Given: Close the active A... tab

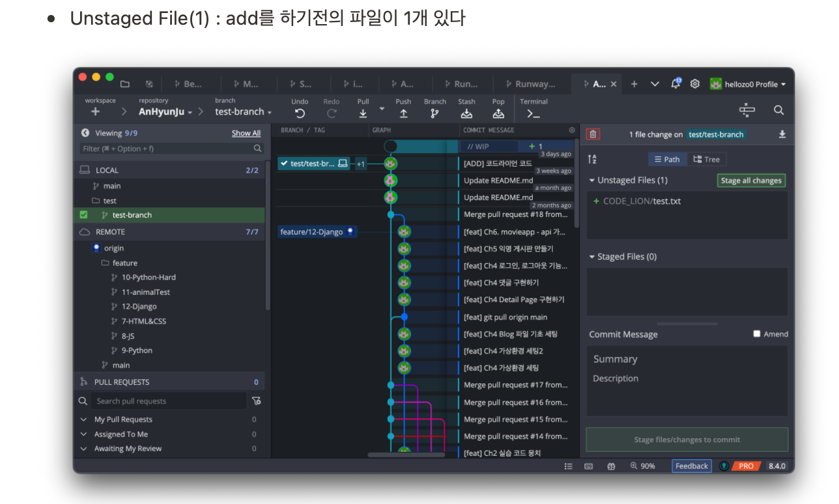Looking at the screenshot, I should coord(614,84).
